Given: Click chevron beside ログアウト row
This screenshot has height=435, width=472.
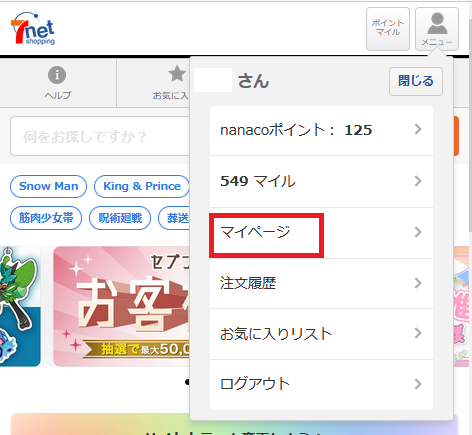Looking at the screenshot, I should [x=418, y=384].
